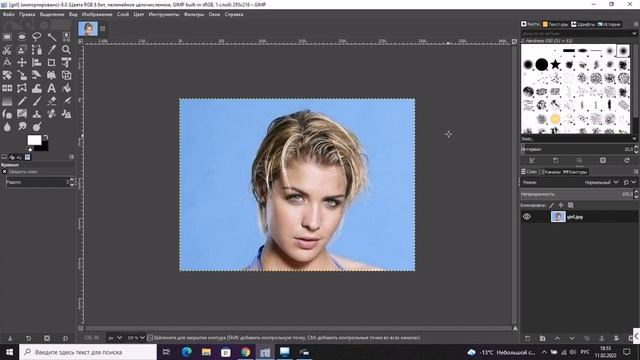Screen dimensions: 640x360
Task: Select the 3D Transform cube tool
Action: 66,76
